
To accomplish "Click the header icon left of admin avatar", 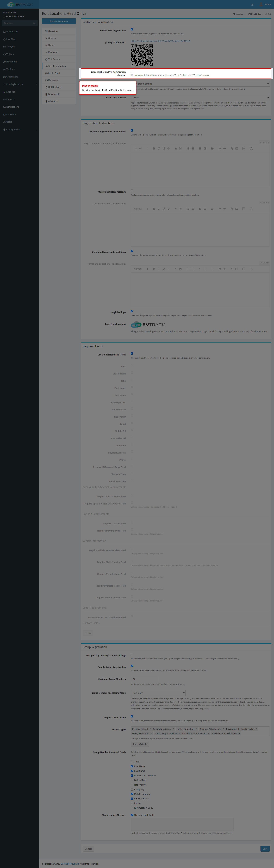I will (x=252, y=4).
